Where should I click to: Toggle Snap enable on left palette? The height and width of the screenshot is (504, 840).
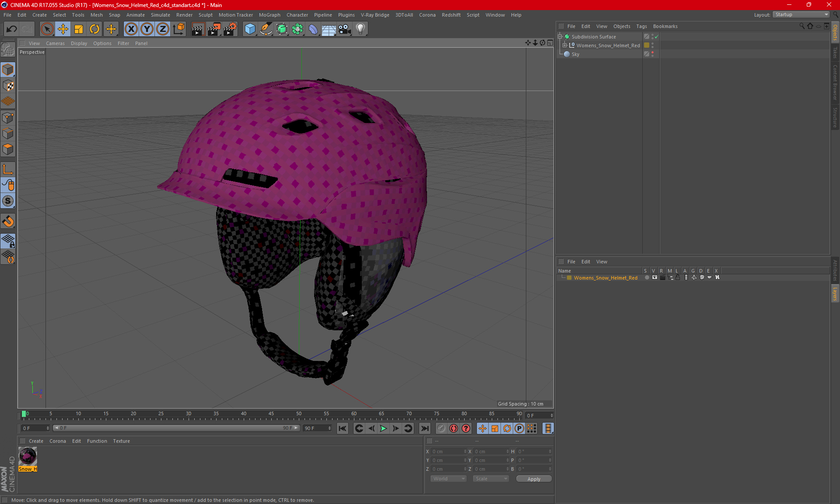[x=8, y=221]
